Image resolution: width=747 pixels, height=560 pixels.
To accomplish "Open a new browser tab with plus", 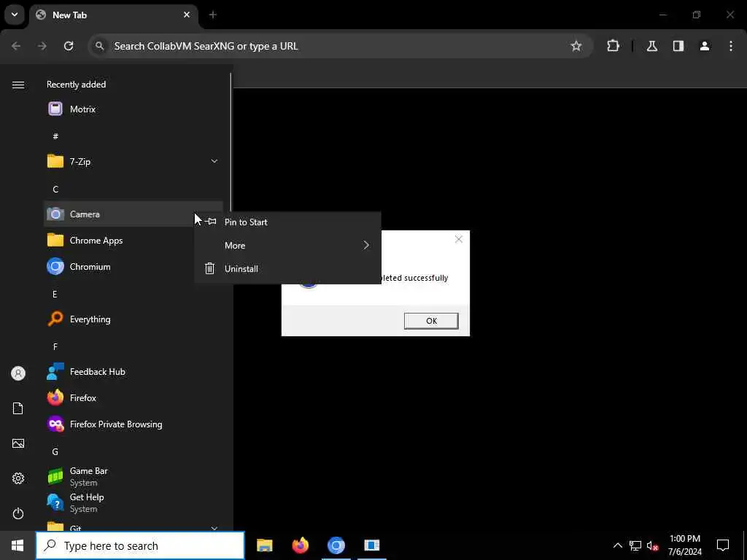I will pyautogui.click(x=213, y=15).
